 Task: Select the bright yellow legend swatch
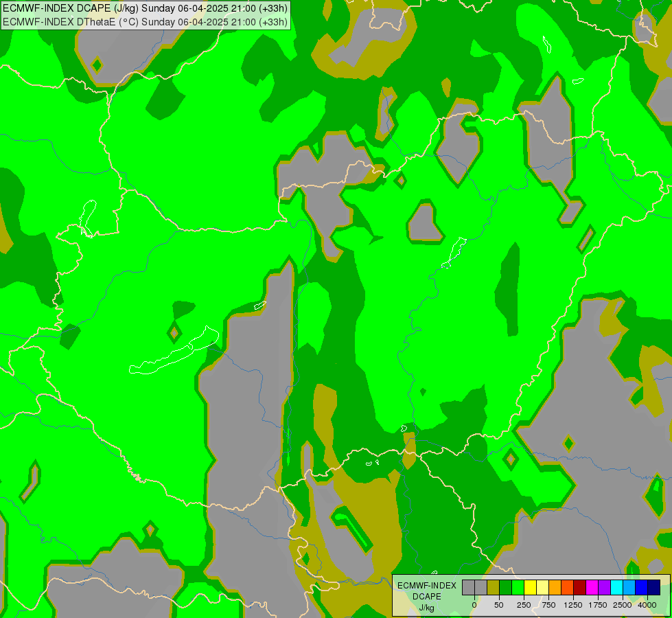[x=530, y=587]
